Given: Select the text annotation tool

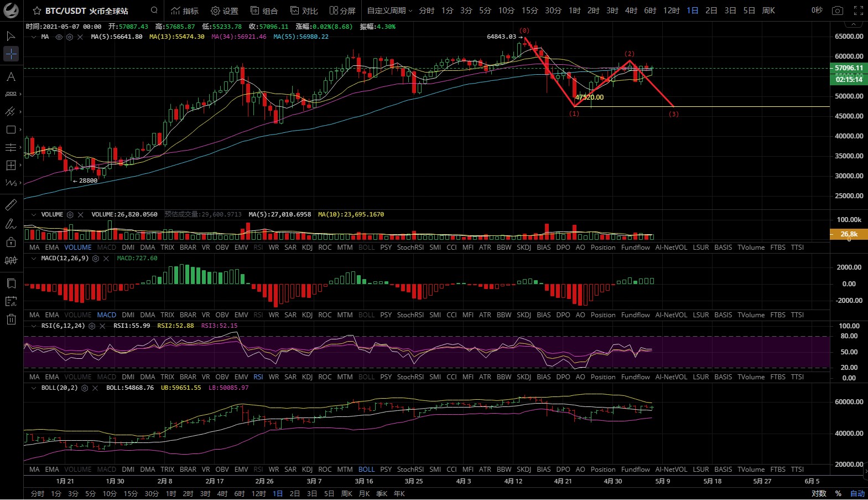Looking at the screenshot, I should pyautogui.click(x=11, y=77).
